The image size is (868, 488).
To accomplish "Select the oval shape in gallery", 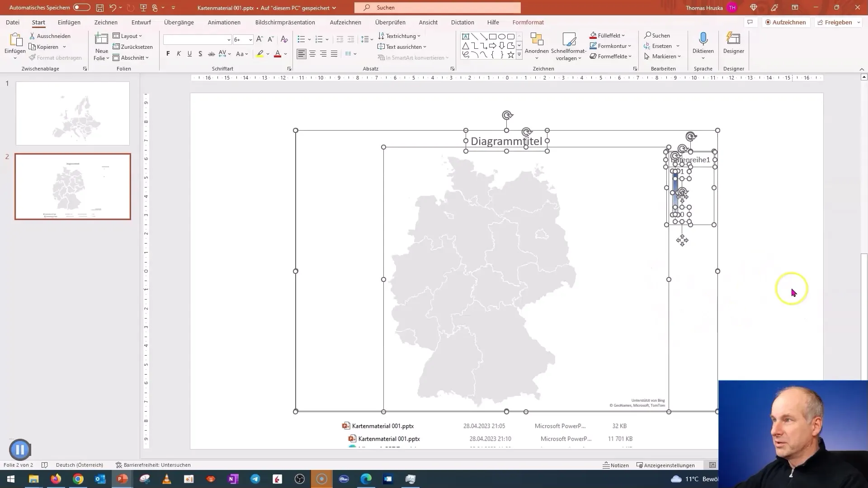I will click(x=502, y=37).
